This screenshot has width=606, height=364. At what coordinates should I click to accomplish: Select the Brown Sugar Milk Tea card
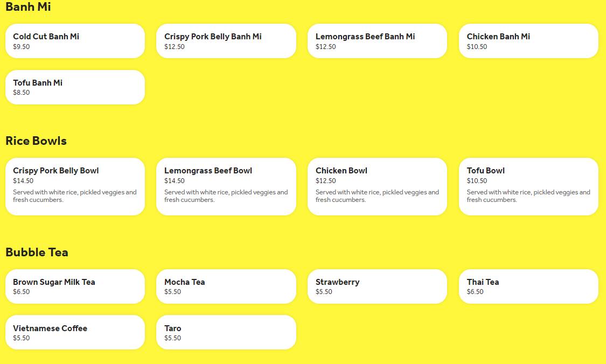click(75, 286)
